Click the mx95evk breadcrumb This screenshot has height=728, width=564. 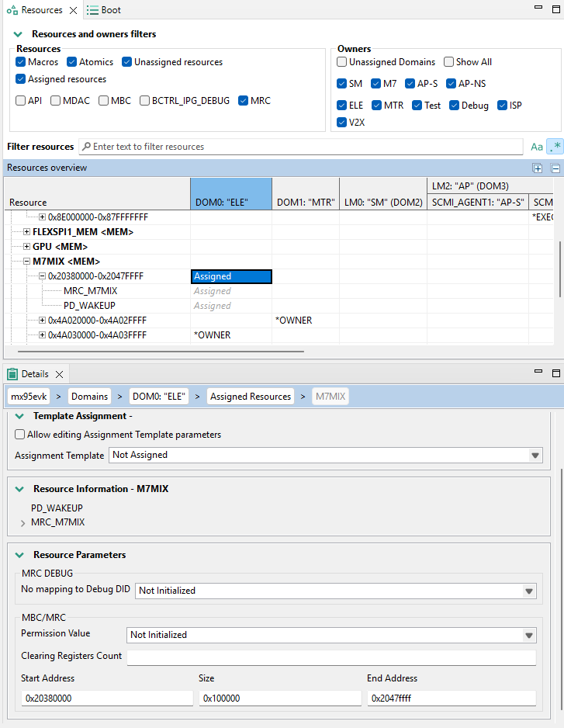(x=29, y=397)
